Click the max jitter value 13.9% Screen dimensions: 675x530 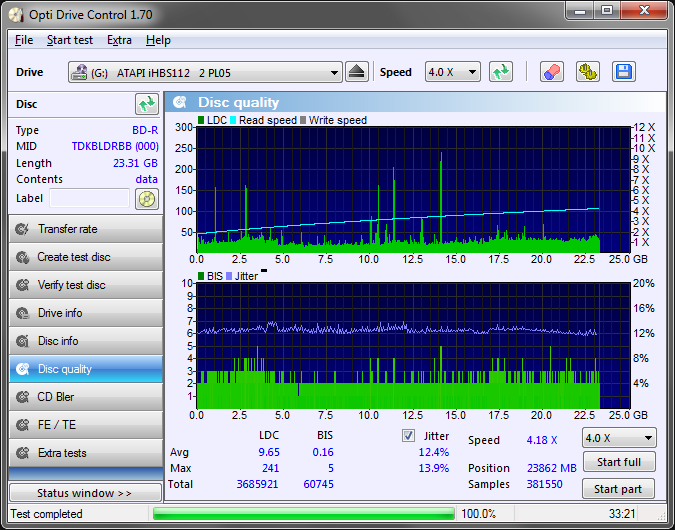(433, 468)
